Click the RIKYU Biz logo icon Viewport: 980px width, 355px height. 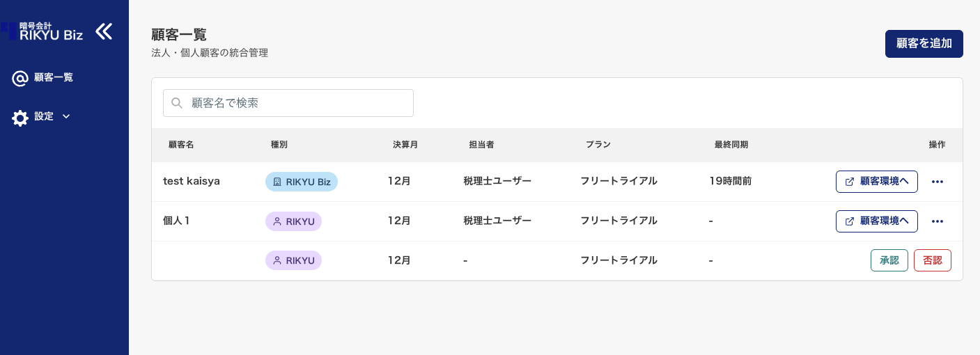tap(9, 31)
